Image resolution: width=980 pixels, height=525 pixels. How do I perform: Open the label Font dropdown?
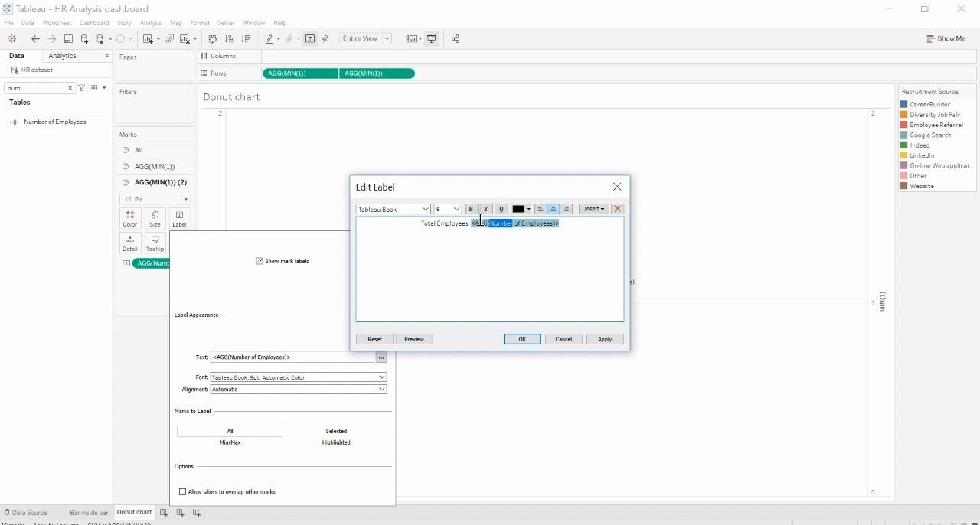[299, 377]
